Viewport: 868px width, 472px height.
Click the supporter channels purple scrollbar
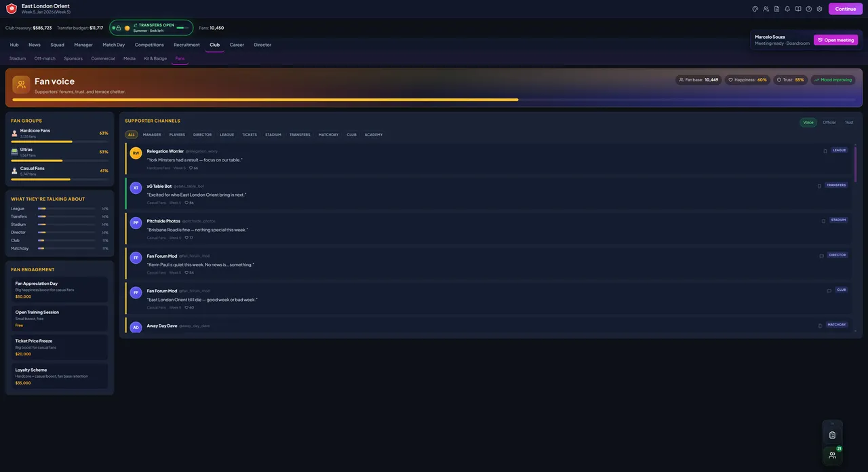(855, 164)
